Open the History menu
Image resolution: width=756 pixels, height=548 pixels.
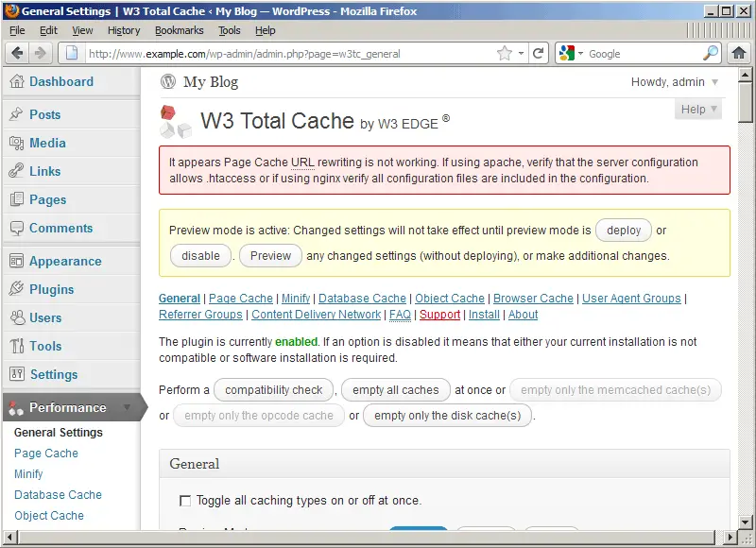click(124, 30)
